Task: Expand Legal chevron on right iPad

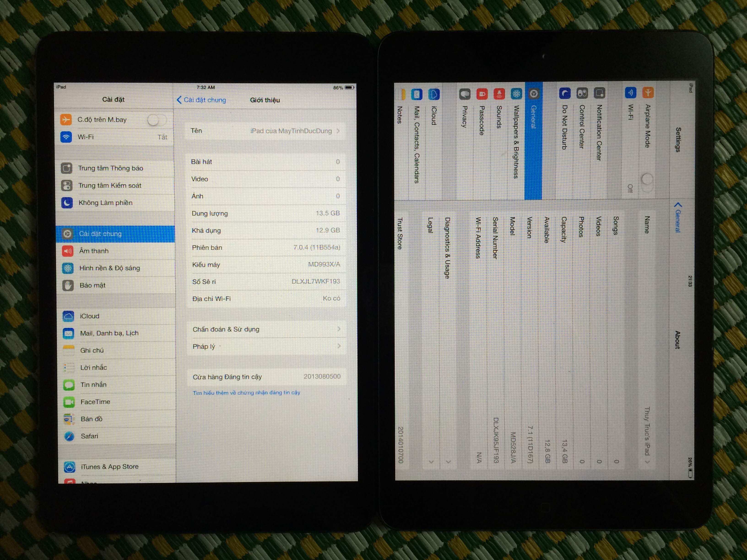Action: pyautogui.click(x=431, y=462)
